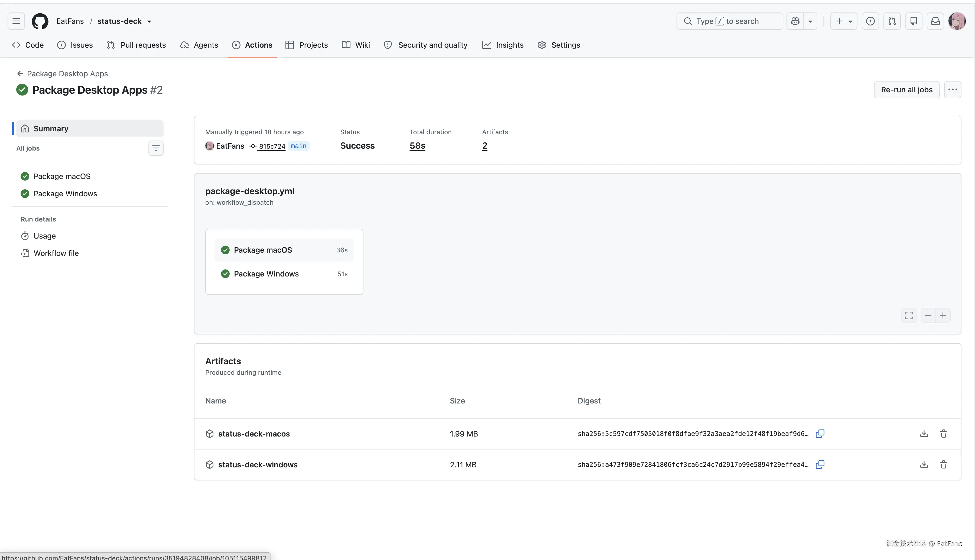
Task: Zoom in the workflow graph
Action: tap(943, 315)
